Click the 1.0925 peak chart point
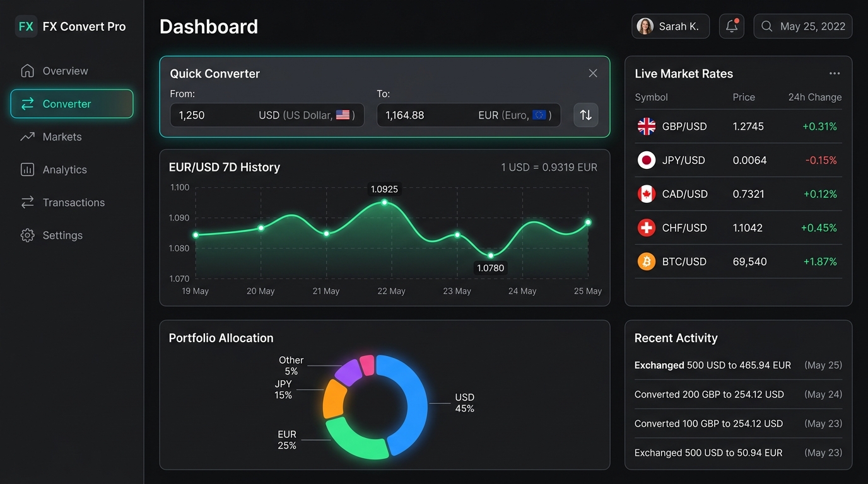 (x=384, y=202)
